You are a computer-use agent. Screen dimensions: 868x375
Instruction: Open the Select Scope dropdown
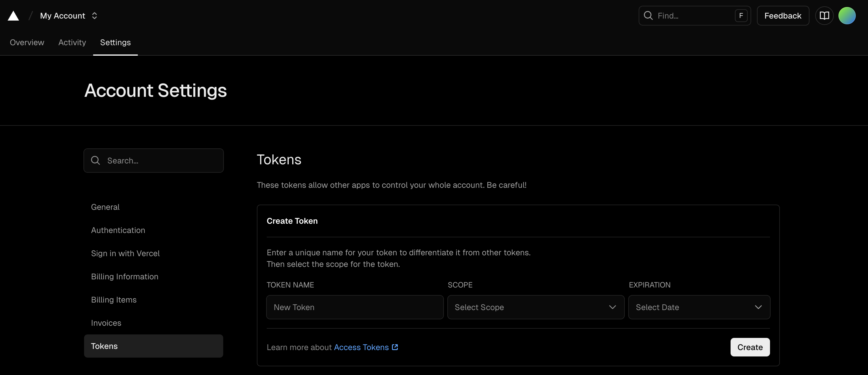tap(535, 307)
